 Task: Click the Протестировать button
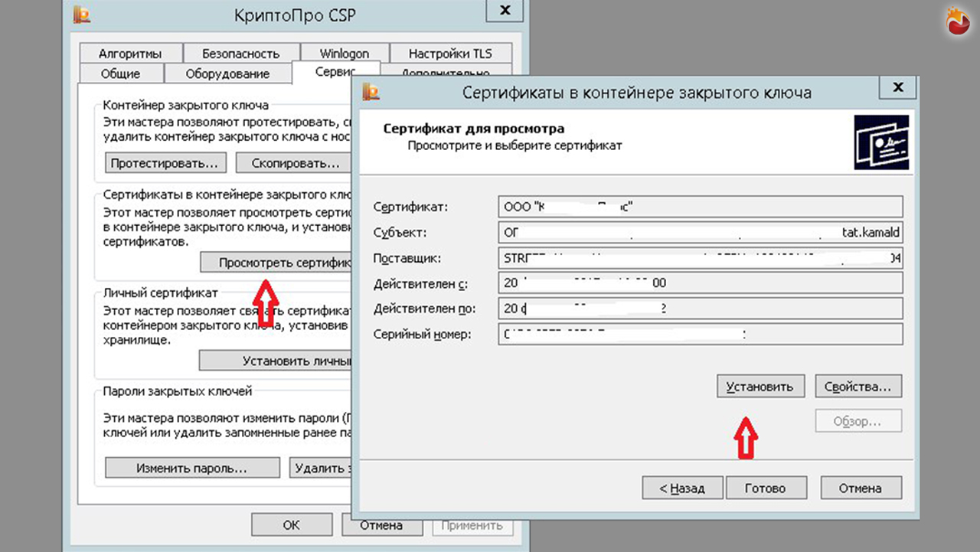tap(166, 163)
